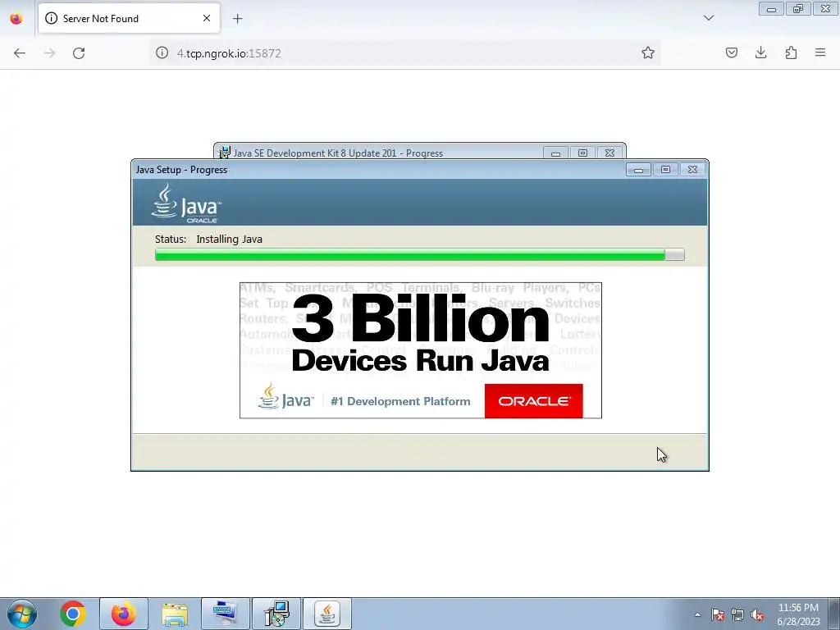Click the Java Oracle logo in setup header
The width and height of the screenshot is (840, 630).
coord(186,203)
